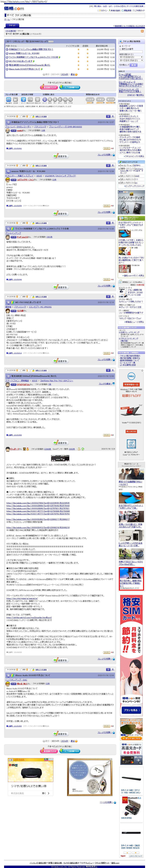This screenshot has width=149, height=868.
Task: Click the ログイン link in header
Action: point(103,10)
